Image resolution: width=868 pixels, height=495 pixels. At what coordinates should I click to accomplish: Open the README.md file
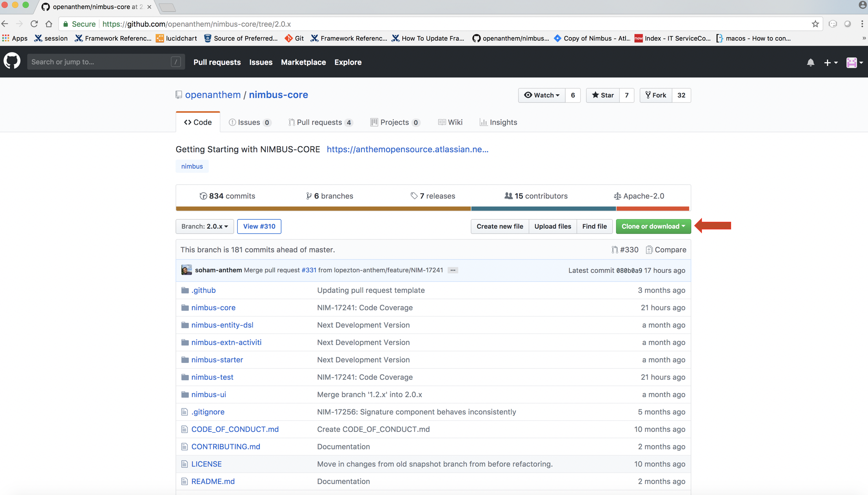(213, 481)
